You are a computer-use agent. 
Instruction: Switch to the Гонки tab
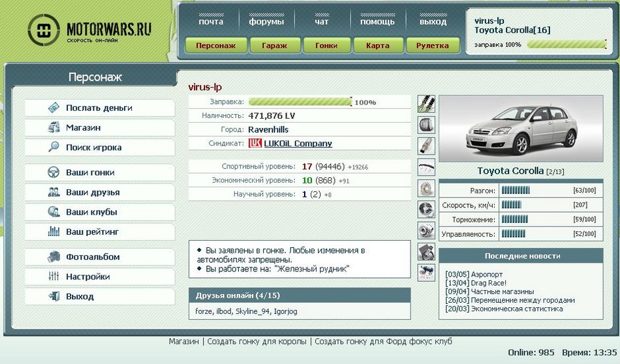pos(327,45)
